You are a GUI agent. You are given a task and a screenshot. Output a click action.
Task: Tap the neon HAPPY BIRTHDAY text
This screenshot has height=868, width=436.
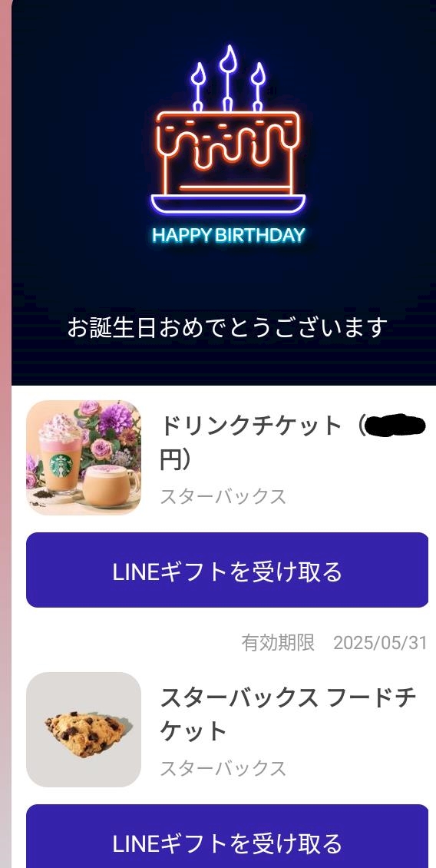229,235
